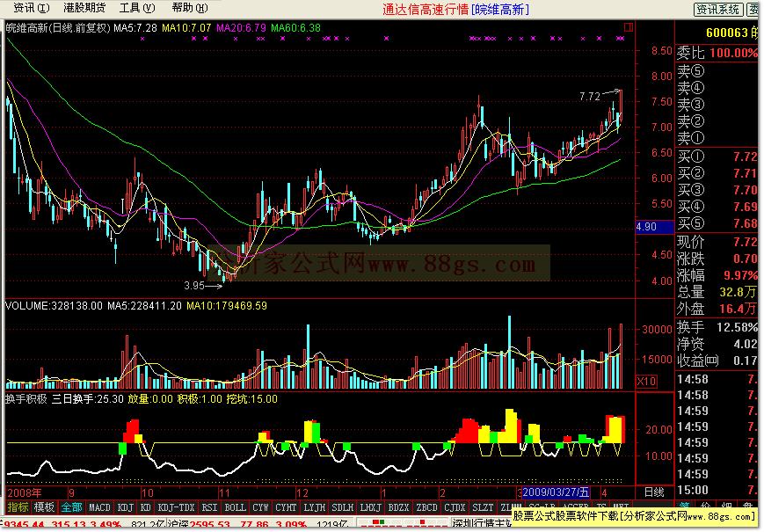The height and width of the screenshot is (532, 764).
Task: Click the red-green market indicator bar in status bar
Action: [403, 524]
